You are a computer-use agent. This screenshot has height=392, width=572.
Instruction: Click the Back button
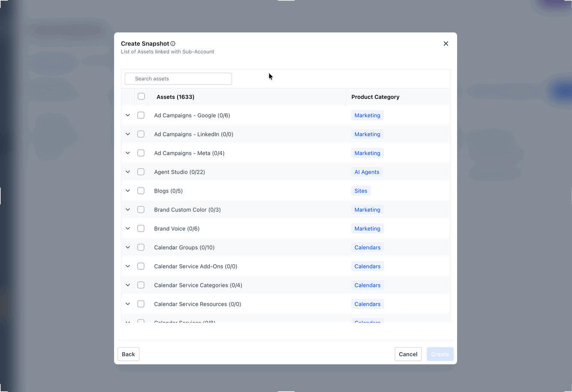(x=128, y=354)
